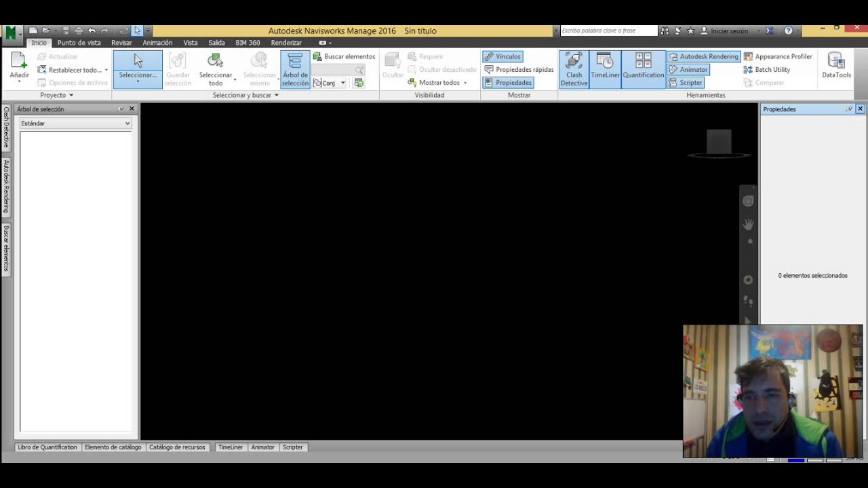This screenshot has width=868, height=488.
Task: Switch to Punto de vista tab
Action: point(79,43)
